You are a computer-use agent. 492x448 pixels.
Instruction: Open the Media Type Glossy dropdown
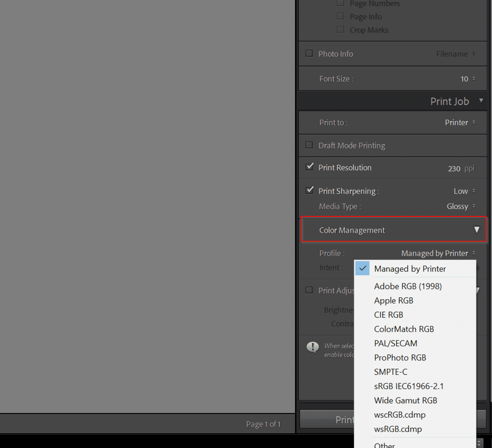[461, 206]
